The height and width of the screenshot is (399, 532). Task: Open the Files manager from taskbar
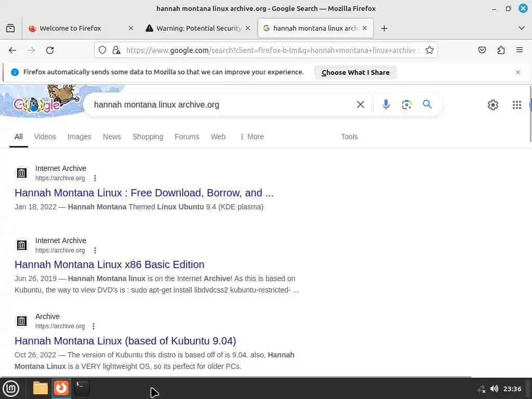[41, 388]
